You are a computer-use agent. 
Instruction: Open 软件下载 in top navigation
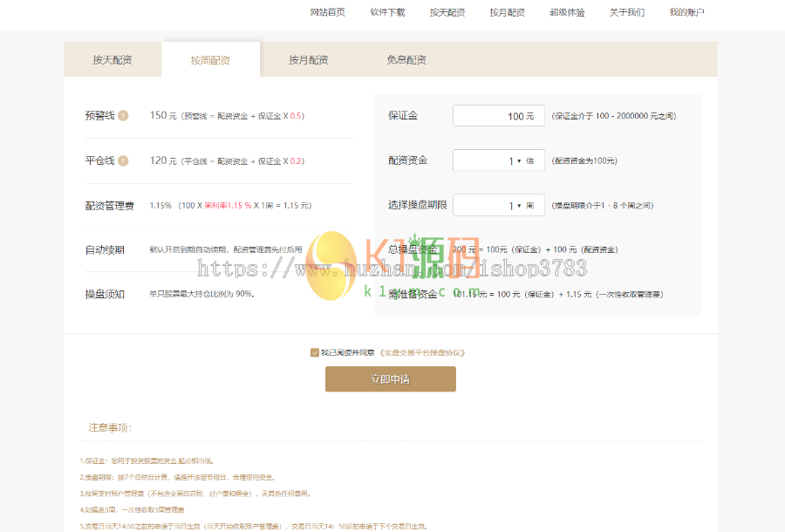387,12
